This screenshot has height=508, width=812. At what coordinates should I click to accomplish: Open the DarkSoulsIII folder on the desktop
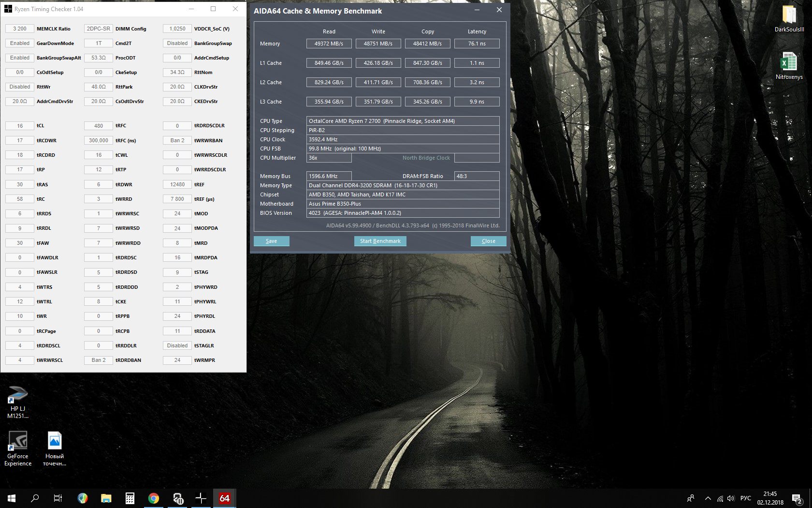point(789,19)
